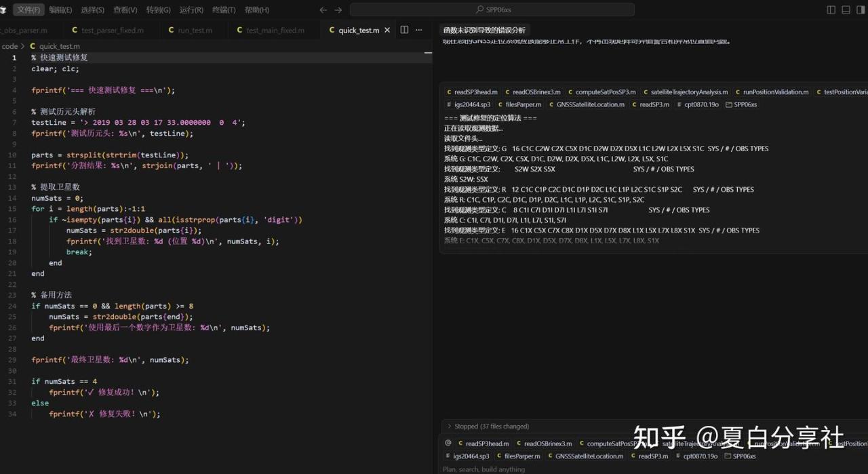Image resolution: width=868 pixels, height=474 pixels.
Task: Toggle the secondary sidebar layout icon
Action: coord(861,10)
